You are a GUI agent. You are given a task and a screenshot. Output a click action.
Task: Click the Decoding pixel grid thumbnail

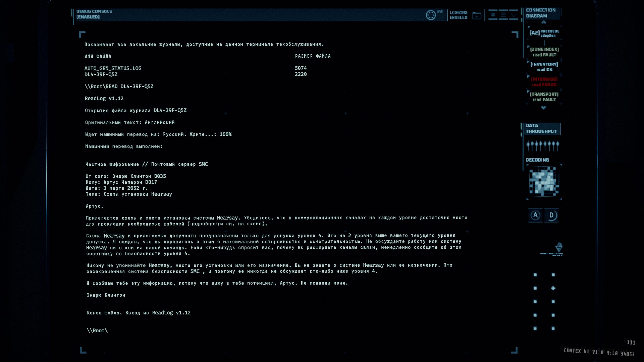click(x=544, y=182)
